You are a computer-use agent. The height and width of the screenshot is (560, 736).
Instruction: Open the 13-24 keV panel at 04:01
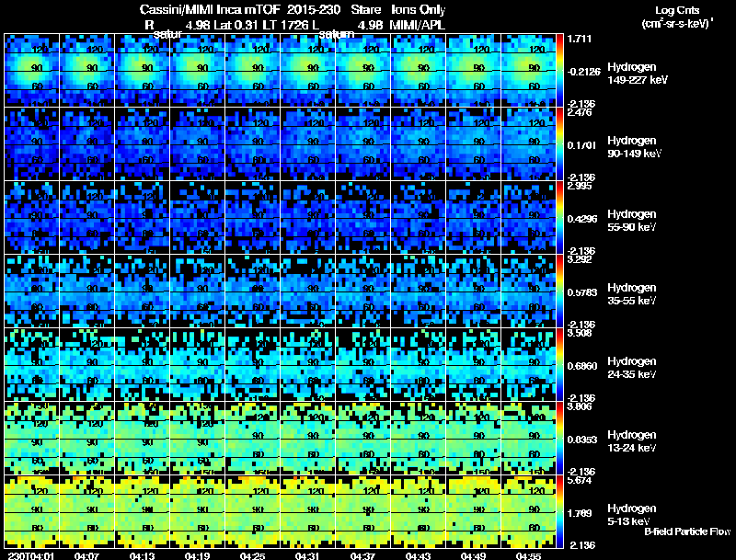click(31, 438)
